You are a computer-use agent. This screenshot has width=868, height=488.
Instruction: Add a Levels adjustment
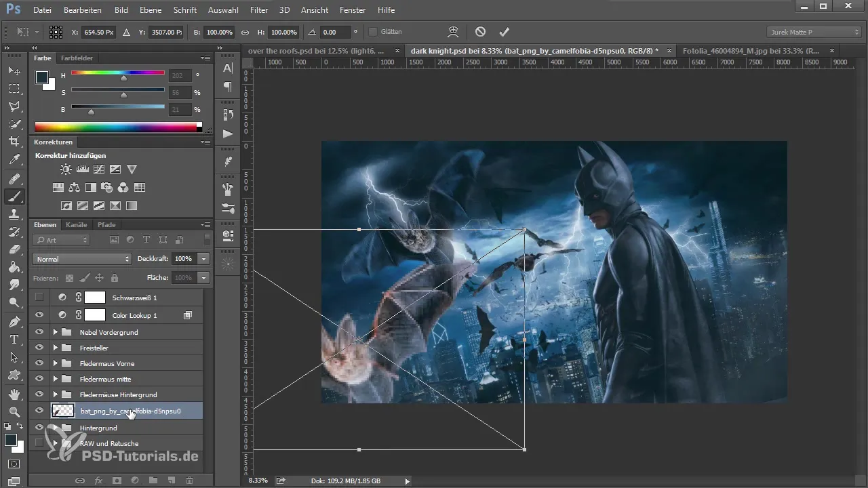pos(83,169)
